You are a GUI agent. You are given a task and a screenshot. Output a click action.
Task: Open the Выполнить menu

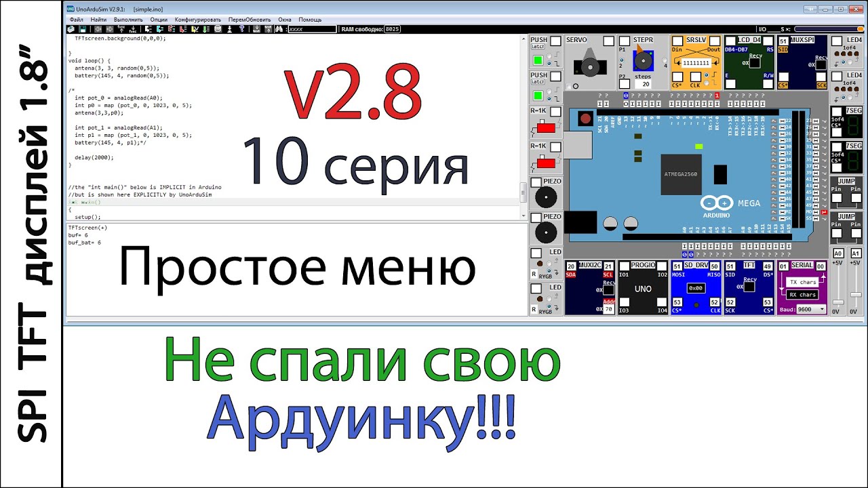click(128, 20)
